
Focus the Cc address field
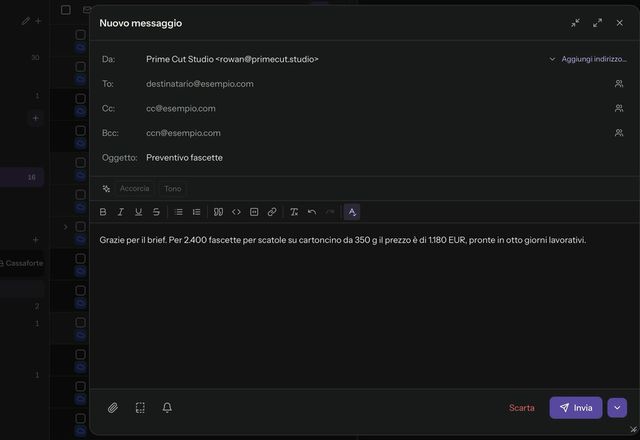tap(376, 108)
